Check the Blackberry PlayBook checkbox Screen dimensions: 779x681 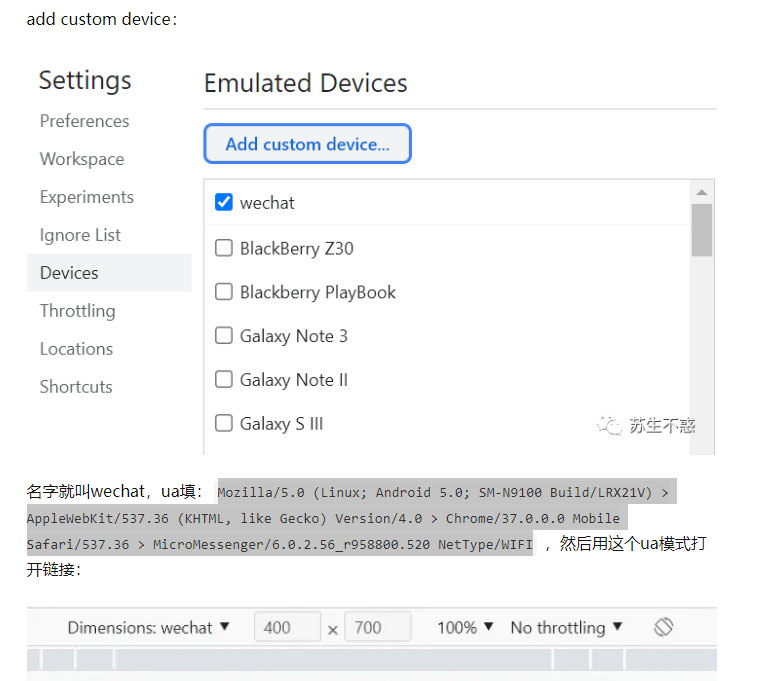pyautogui.click(x=224, y=292)
